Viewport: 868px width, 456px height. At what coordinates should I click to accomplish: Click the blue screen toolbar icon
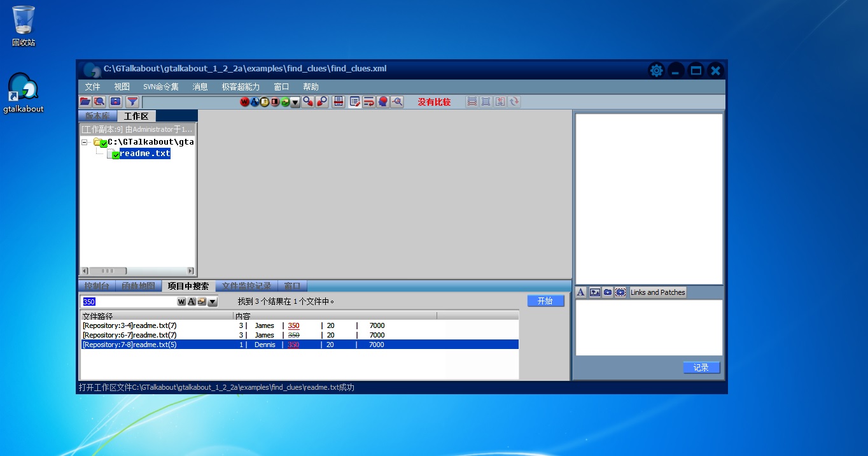coord(115,101)
